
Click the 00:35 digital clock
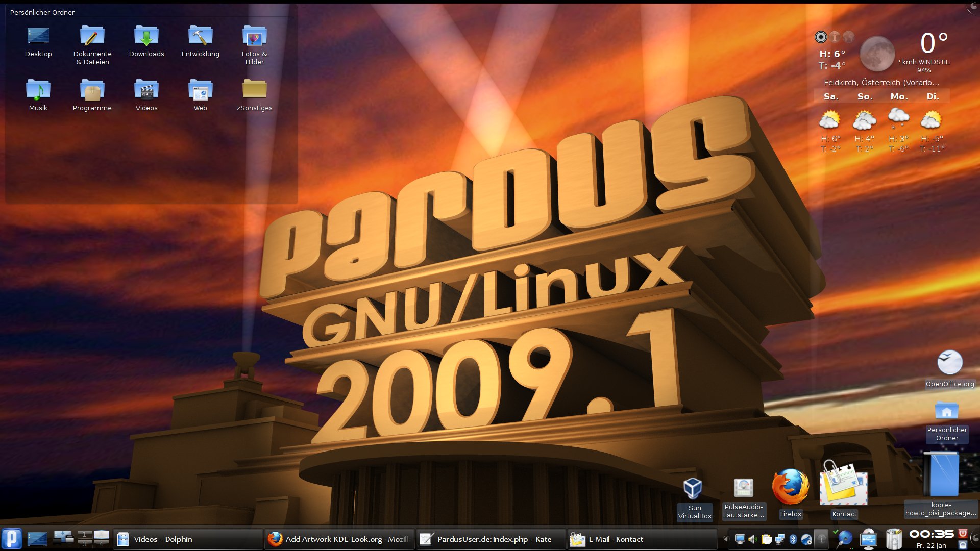(932, 534)
